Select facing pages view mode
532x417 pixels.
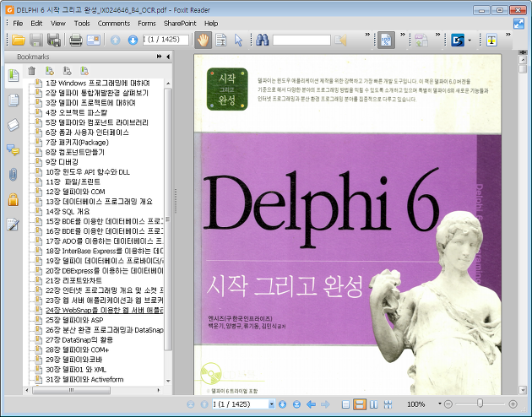pyautogui.click(x=373, y=404)
